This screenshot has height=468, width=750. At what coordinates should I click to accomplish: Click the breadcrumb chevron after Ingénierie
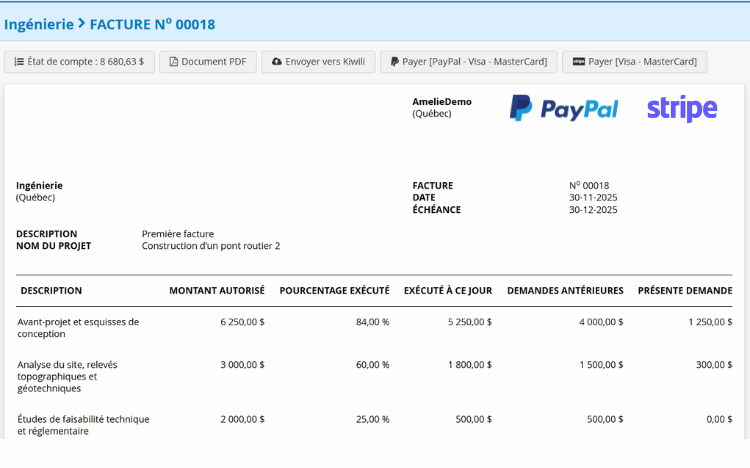point(81,23)
